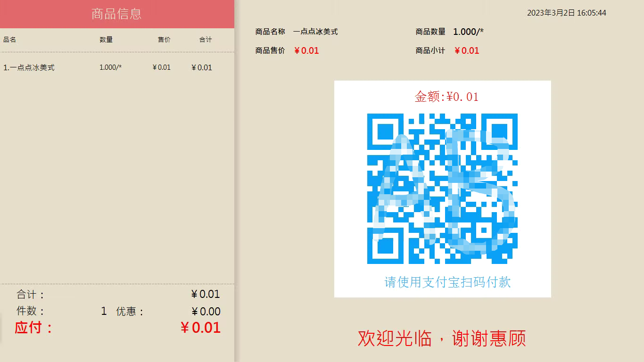This screenshot has width=644, height=362.
Task: Click the 数量 column header
Action: [106, 40]
